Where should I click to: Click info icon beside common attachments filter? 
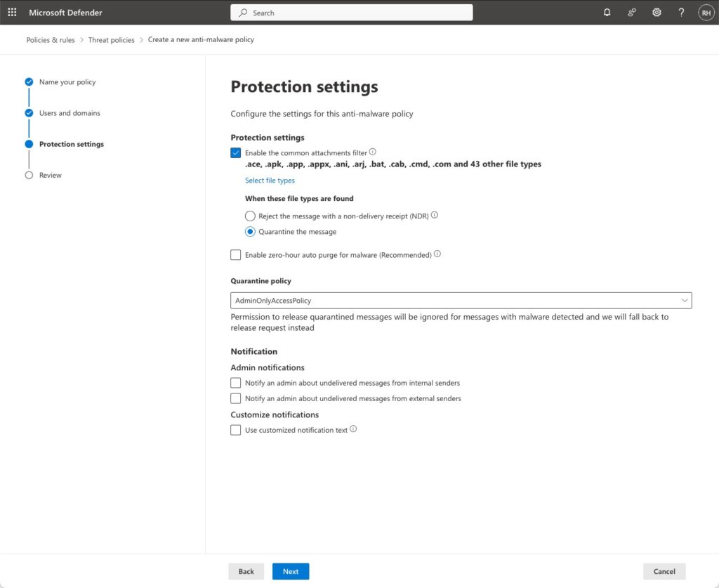coord(373,152)
